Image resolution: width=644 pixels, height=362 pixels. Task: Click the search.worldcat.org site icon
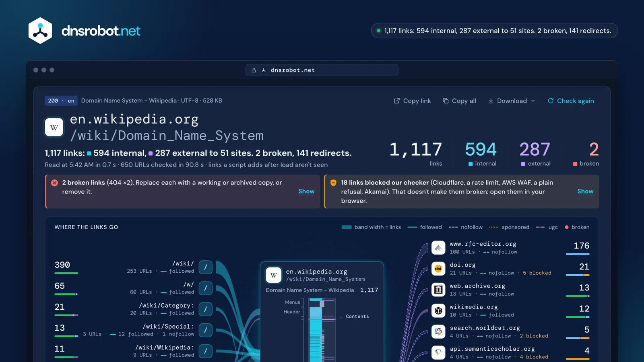click(x=438, y=332)
